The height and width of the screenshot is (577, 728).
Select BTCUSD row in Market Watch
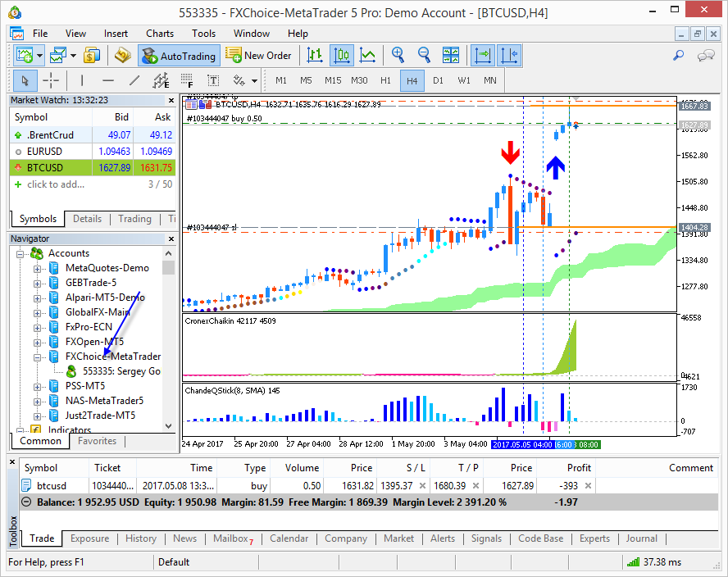pos(93,167)
